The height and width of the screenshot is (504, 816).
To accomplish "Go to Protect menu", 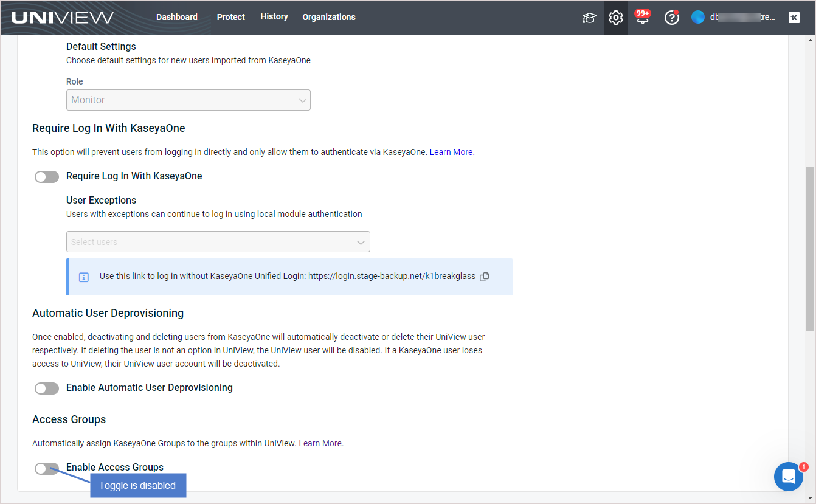I will (x=231, y=17).
